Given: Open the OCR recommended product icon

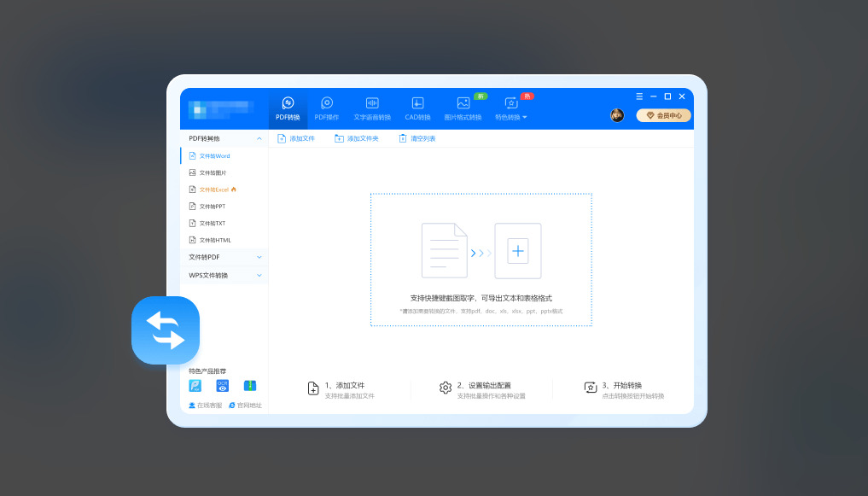Looking at the screenshot, I should (x=223, y=386).
